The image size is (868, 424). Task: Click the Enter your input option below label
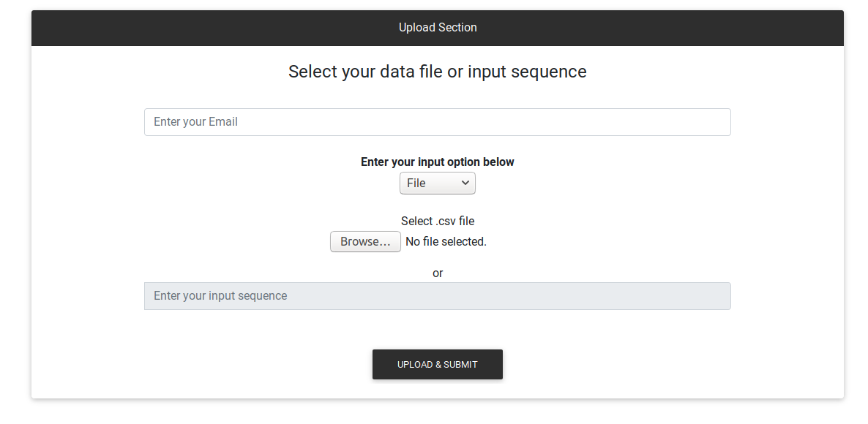[437, 162]
